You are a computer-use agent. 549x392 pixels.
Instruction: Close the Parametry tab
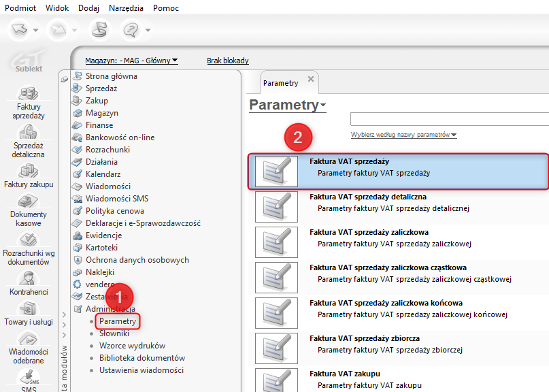tap(311, 79)
